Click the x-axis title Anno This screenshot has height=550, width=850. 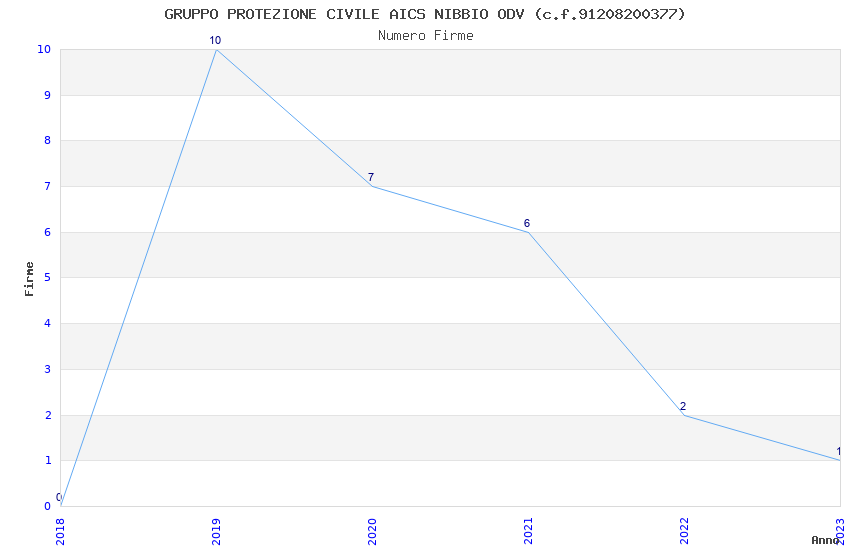(825, 540)
